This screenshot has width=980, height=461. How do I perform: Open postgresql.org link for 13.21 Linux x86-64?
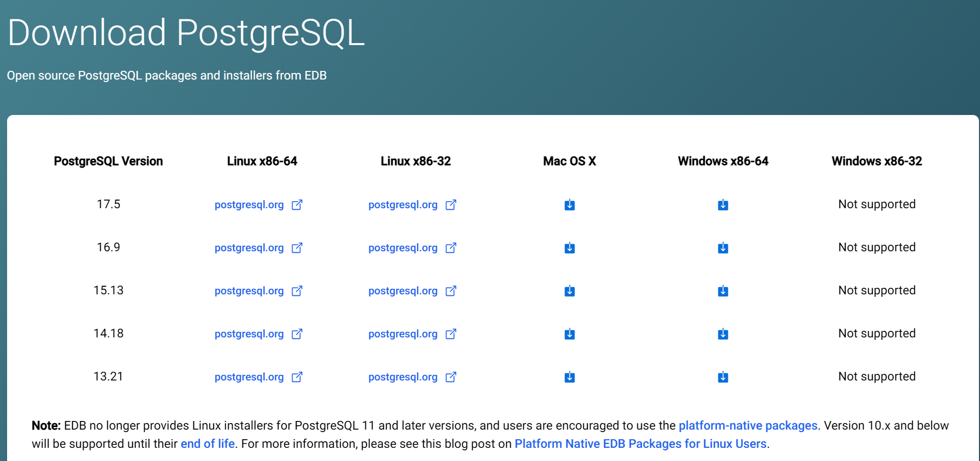[259, 377]
